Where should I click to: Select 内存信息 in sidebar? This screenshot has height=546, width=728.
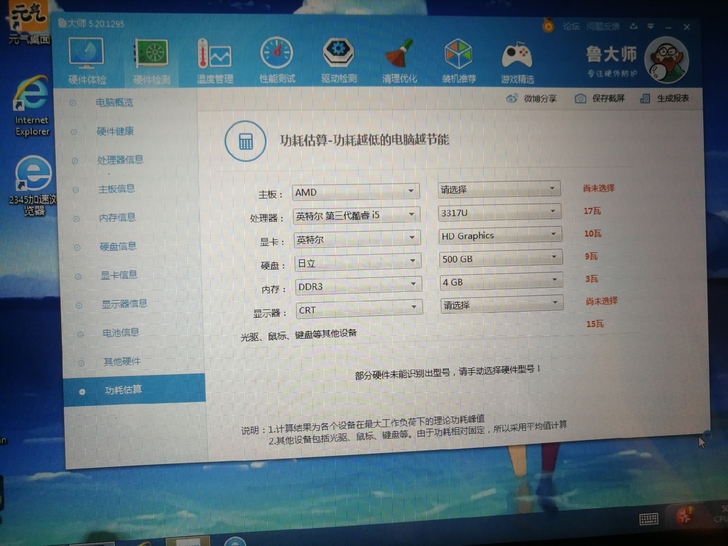117,217
